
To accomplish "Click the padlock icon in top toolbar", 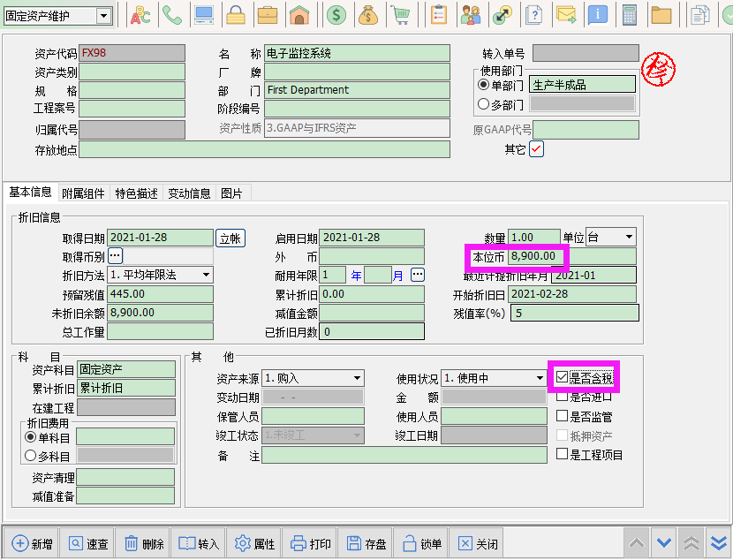I will tap(236, 15).
